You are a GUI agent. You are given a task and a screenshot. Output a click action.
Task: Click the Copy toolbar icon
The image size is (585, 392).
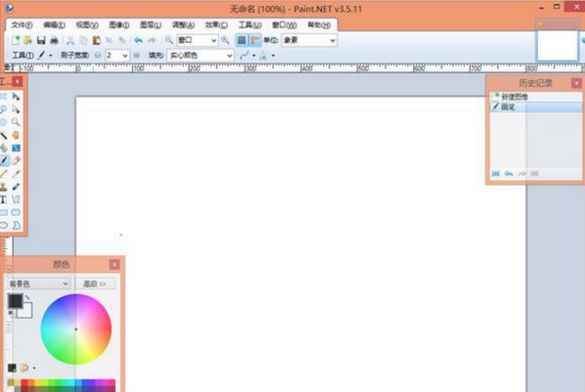click(x=83, y=40)
